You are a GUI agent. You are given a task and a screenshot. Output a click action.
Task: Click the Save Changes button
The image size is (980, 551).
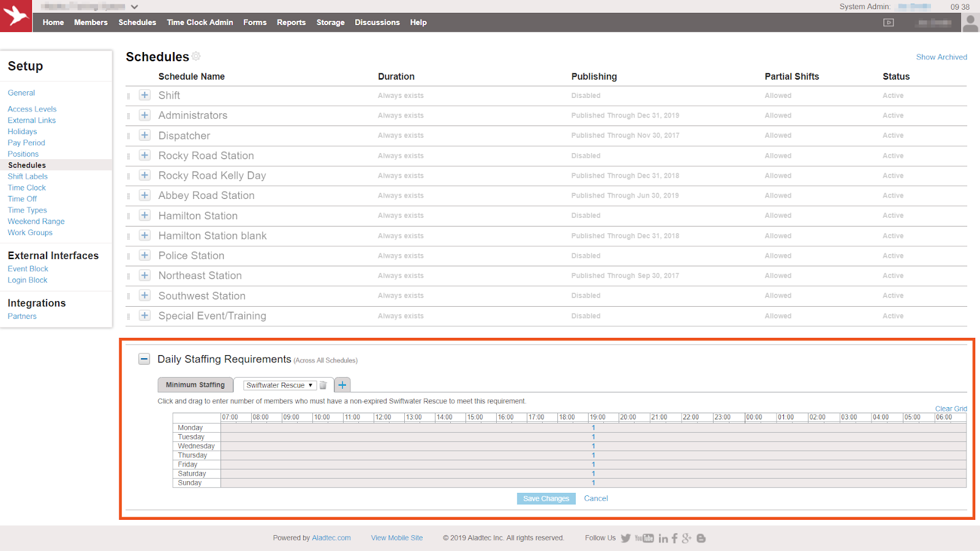[x=546, y=499]
